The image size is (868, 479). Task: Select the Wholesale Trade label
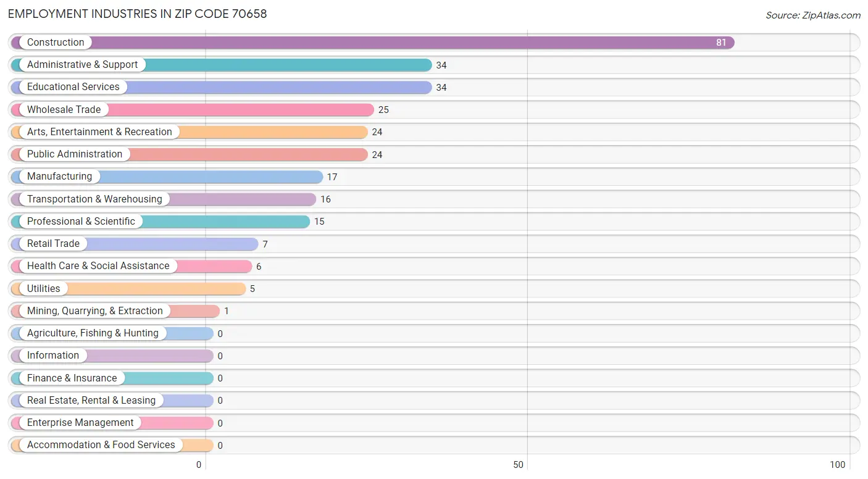[64, 110]
